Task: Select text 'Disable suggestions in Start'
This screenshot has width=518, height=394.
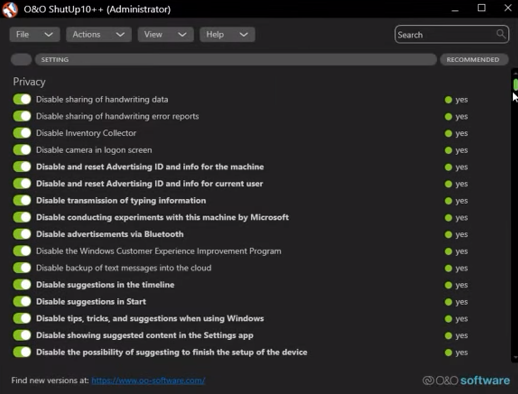Action: click(x=91, y=301)
